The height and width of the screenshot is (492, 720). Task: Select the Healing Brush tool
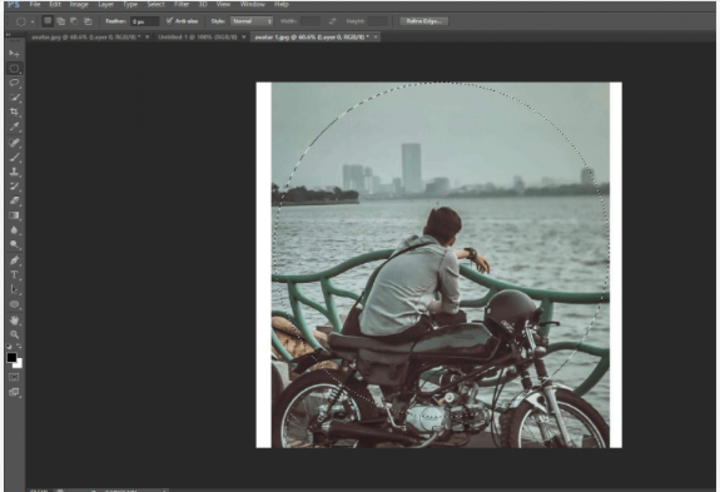(x=14, y=143)
